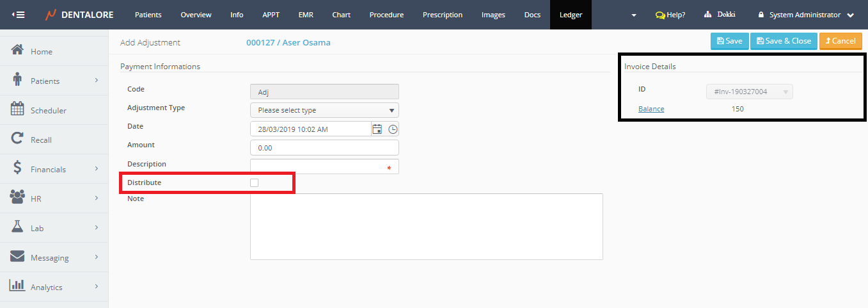This screenshot has width=868, height=308.
Task: Expand the System Administrator user menu
Action: pyautogui.click(x=806, y=15)
